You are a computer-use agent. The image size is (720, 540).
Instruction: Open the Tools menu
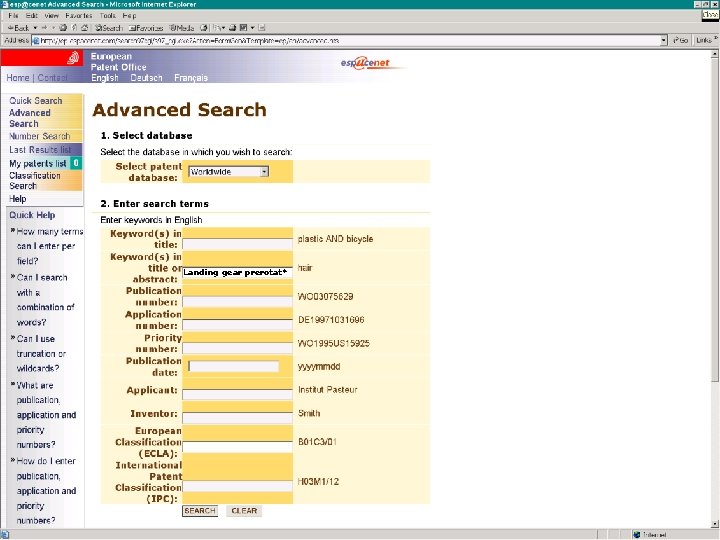(x=107, y=16)
